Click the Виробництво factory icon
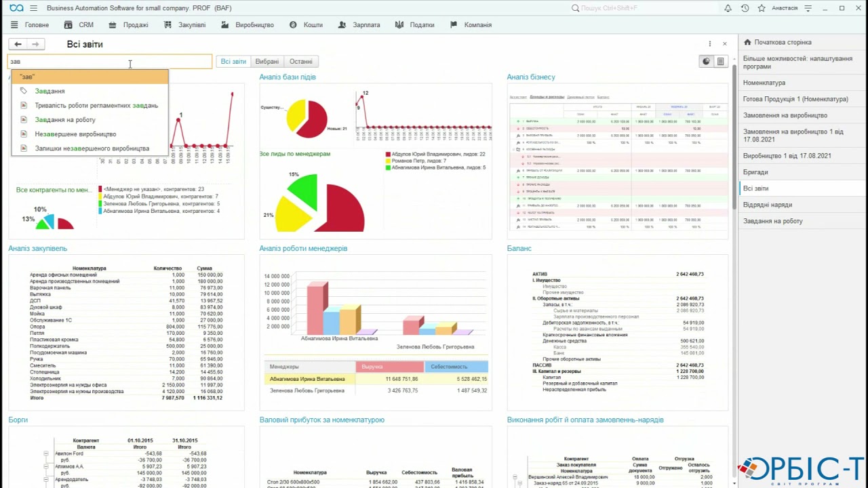Image resolution: width=868 pixels, height=488 pixels. click(x=225, y=25)
